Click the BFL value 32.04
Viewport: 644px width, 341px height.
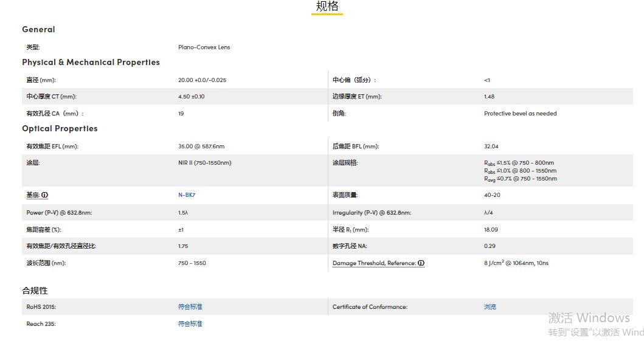(491, 146)
